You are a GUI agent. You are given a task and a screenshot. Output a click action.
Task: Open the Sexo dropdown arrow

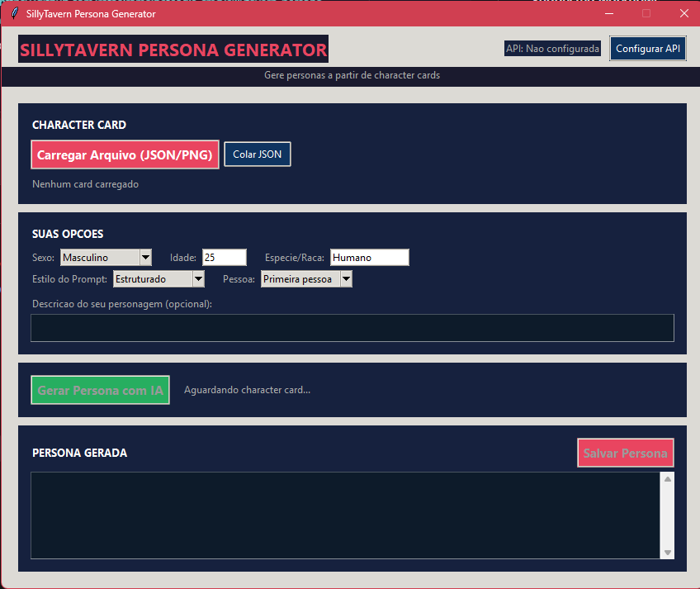(x=145, y=258)
